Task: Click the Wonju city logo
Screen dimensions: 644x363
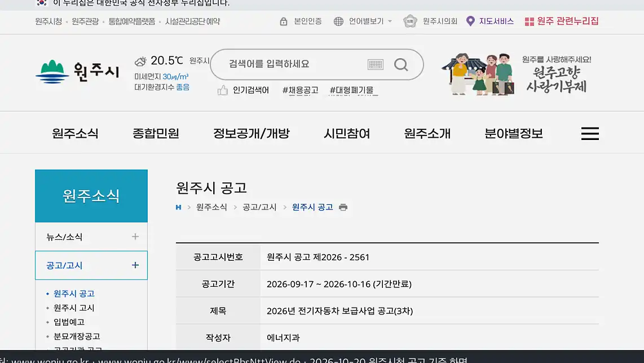Action: click(78, 72)
